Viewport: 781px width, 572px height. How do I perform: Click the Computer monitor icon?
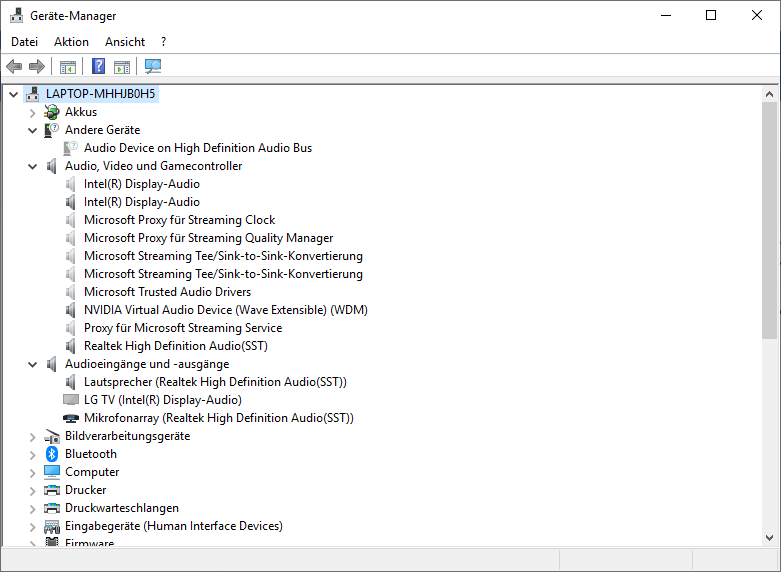point(52,472)
